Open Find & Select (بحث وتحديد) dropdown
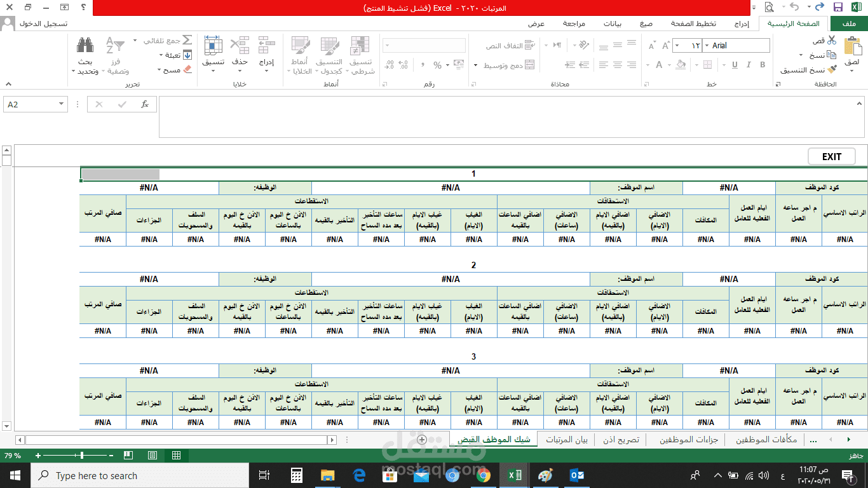The height and width of the screenshot is (488, 868). 86,56
